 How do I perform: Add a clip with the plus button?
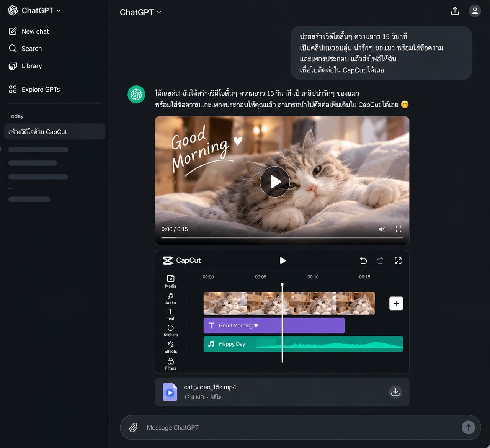(396, 303)
